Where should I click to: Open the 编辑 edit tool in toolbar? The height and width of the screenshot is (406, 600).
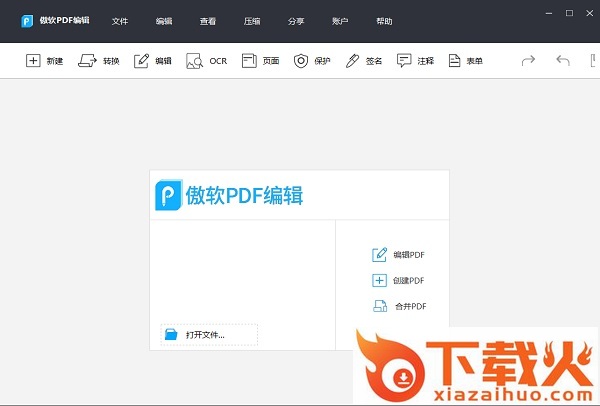141,60
